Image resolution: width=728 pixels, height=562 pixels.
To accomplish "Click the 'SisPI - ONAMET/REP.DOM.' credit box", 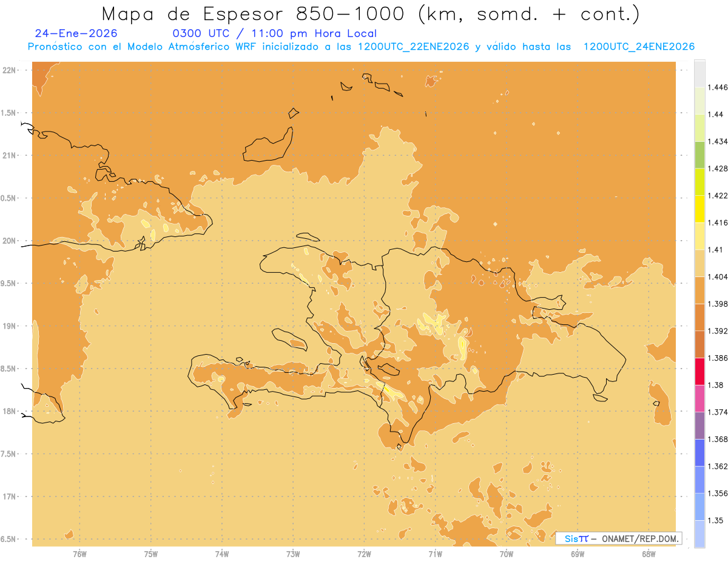I will coord(618,538).
